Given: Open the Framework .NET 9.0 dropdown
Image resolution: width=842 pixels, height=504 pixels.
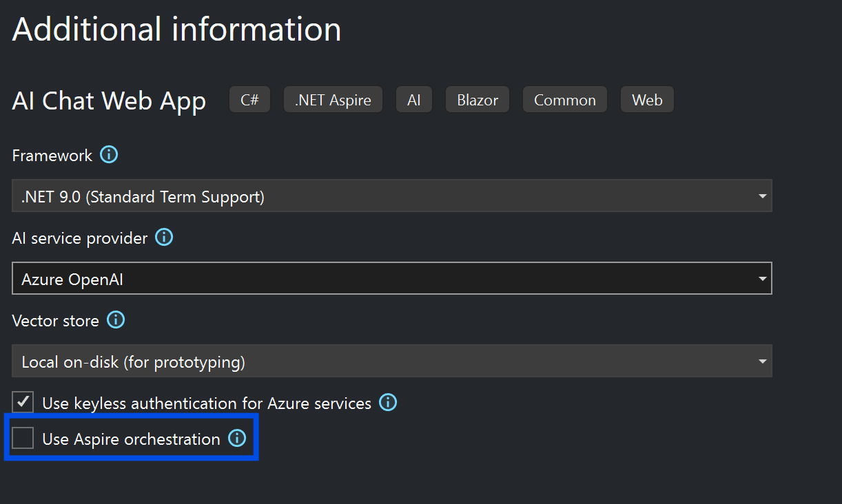Looking at the screenshot, I should coord(392,196).
